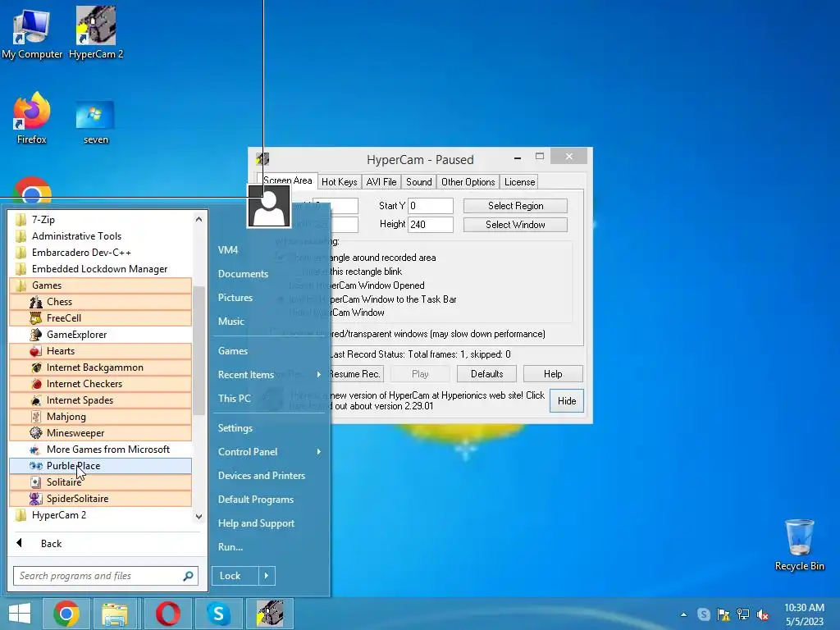This screenshot has height=630, width=840.
Task: Switch to the AVI File tab
Action: point(381,182)
